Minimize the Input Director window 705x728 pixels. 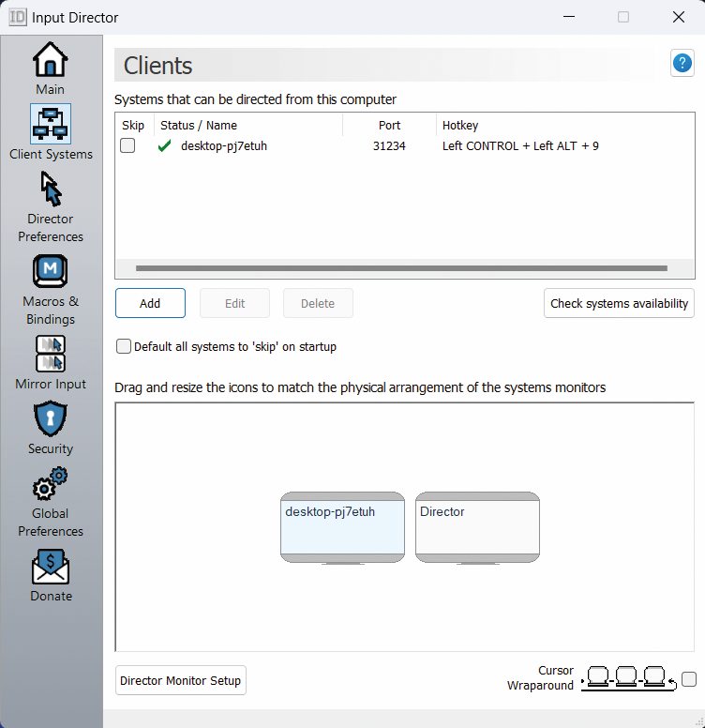569,17
